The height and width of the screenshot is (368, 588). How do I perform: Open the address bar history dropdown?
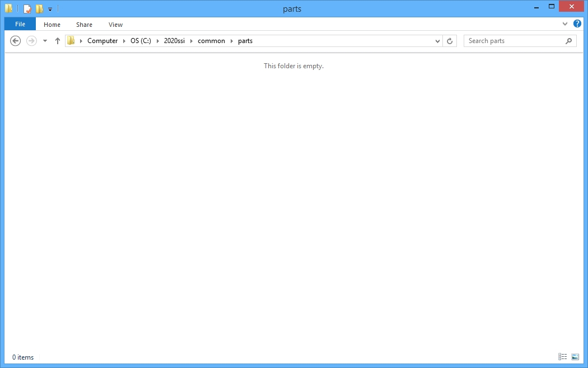click(x=437, y=41)
